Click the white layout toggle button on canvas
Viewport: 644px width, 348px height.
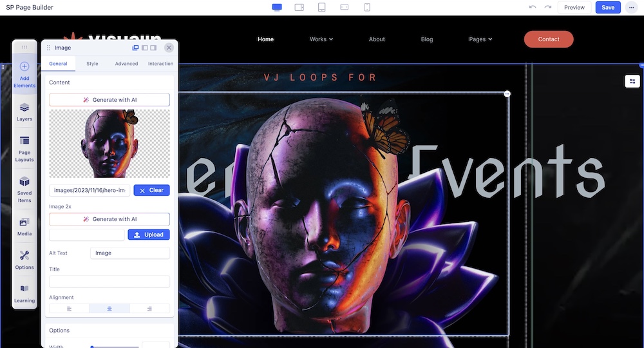point(632,81)
